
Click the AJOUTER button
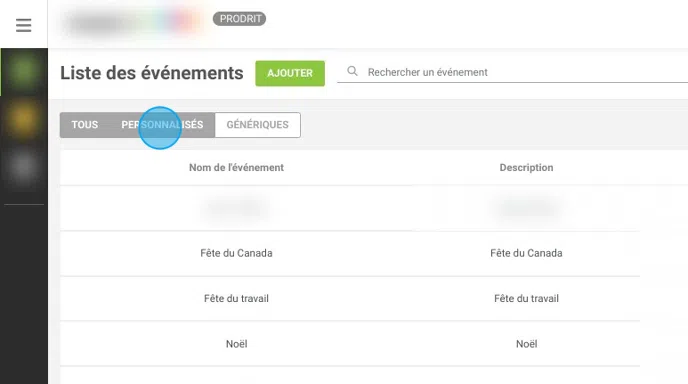click(x=290, y=73)
